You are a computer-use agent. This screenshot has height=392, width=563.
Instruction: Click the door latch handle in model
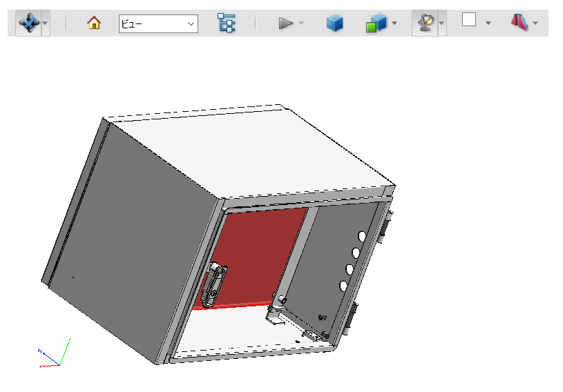tap(213, 285)
